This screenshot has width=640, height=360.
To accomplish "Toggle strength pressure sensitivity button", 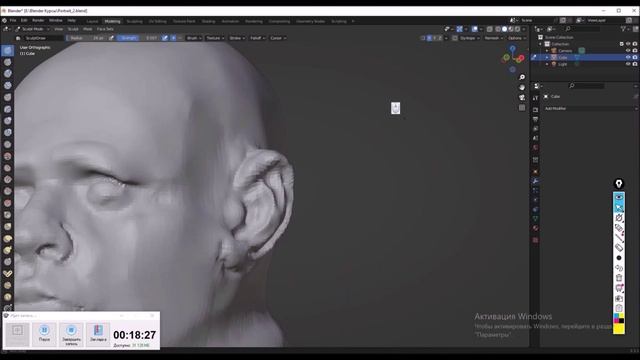I will click(164, 38).
